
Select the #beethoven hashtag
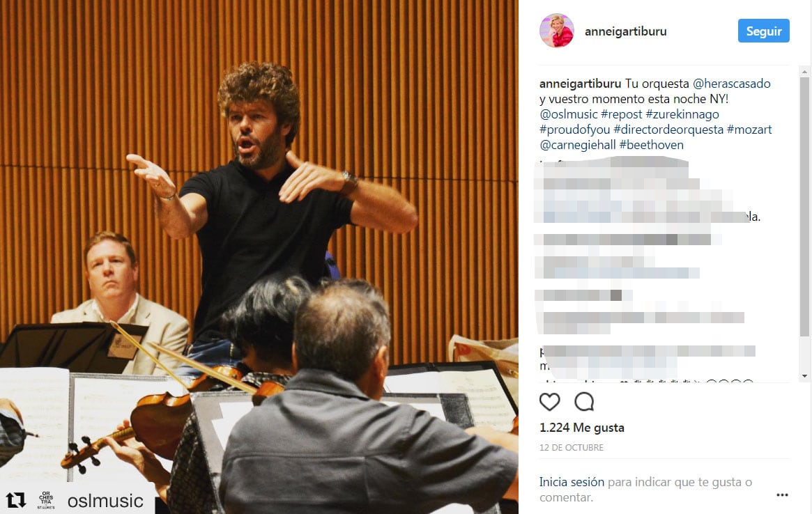pyautogui.click(x=652, y=146)
